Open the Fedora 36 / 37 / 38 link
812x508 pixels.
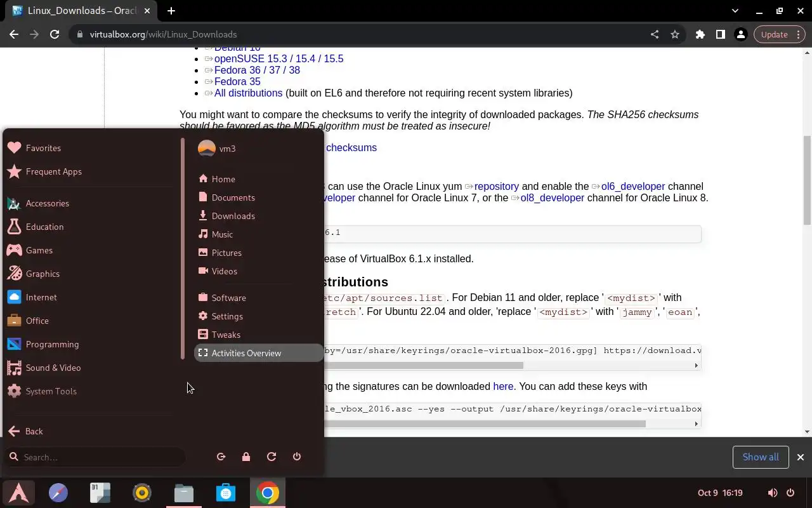257,70
